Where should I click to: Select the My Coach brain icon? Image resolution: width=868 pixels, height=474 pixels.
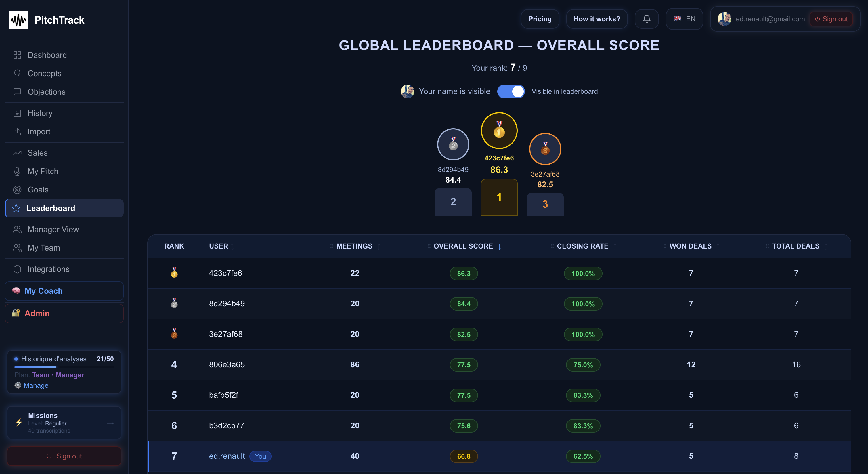click(16, 291)
